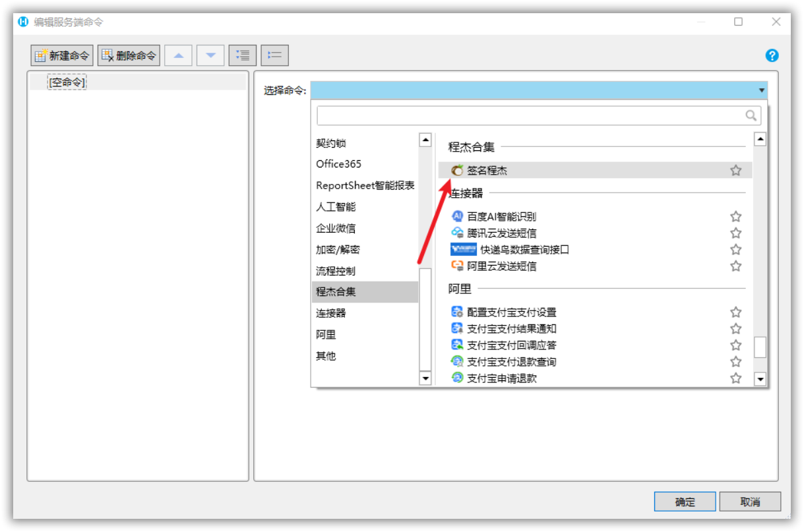
Task: Close the 编辑服务端命令 dialog
Action: tap(776, 22)
